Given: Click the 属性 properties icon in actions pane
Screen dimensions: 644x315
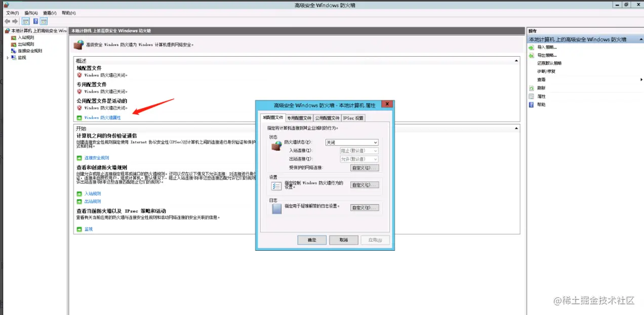Looking at the screenshot, I should click(531, 96).
